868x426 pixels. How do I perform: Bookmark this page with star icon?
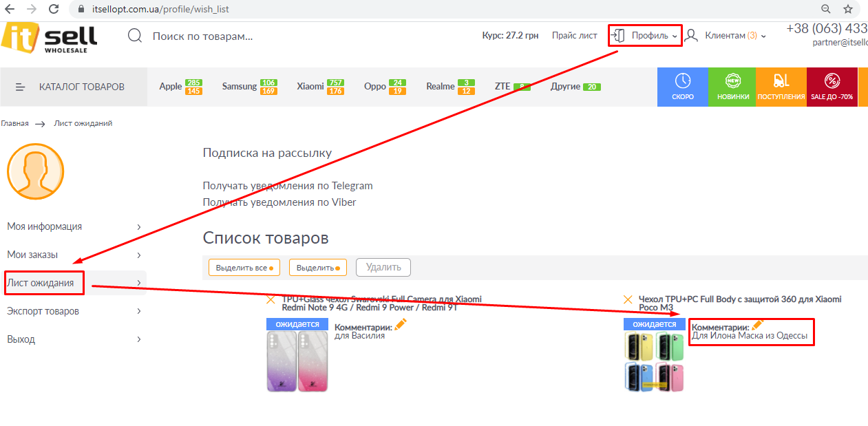[x=848, y=9]
